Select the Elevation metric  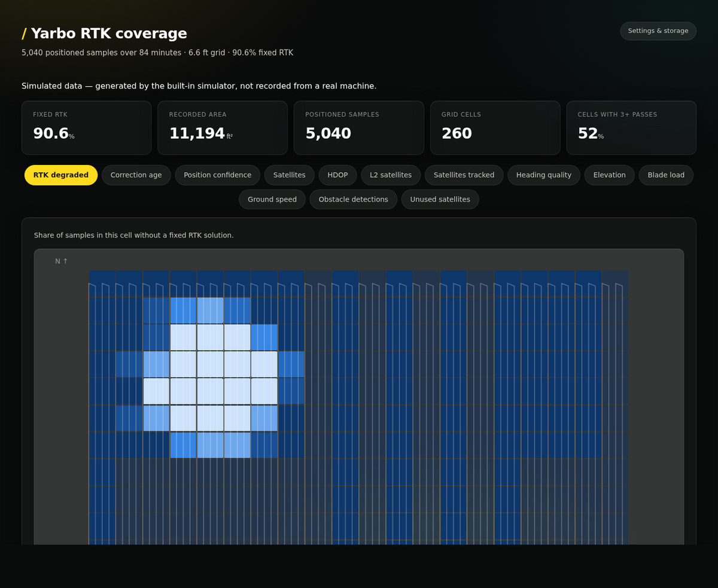click(610, 175)
